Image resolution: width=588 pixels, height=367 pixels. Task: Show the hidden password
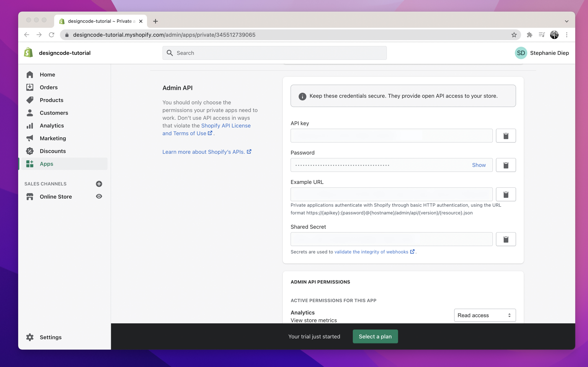[x=479, y=165]
